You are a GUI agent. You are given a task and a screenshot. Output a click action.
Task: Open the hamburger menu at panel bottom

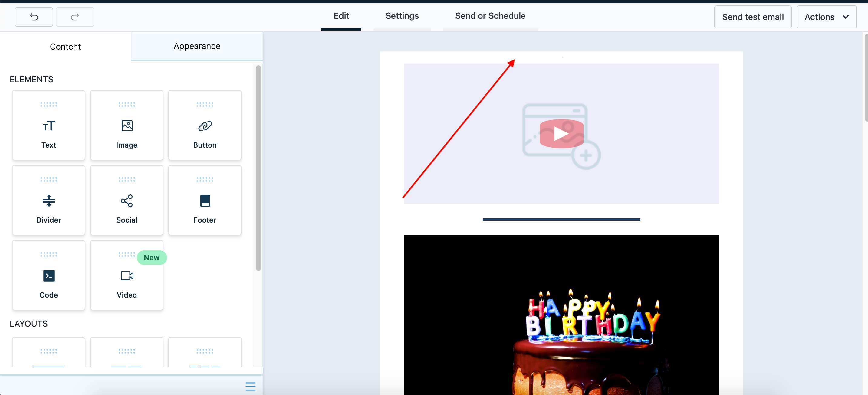click(x=250, y=386)
